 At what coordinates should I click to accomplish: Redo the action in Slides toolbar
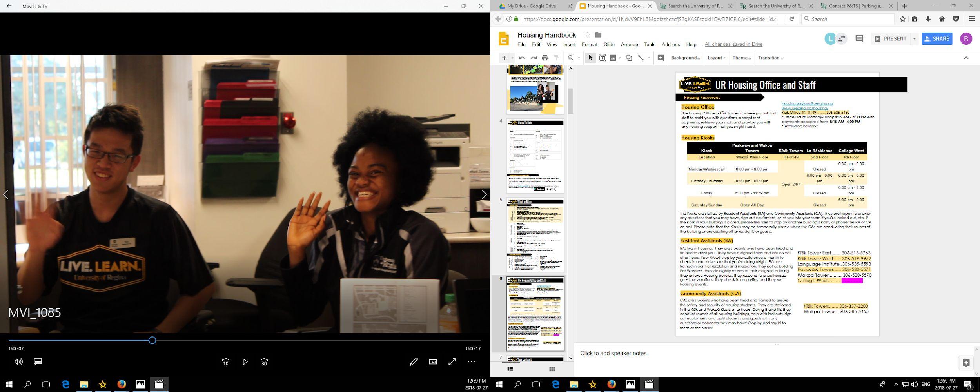pos(534,58)
